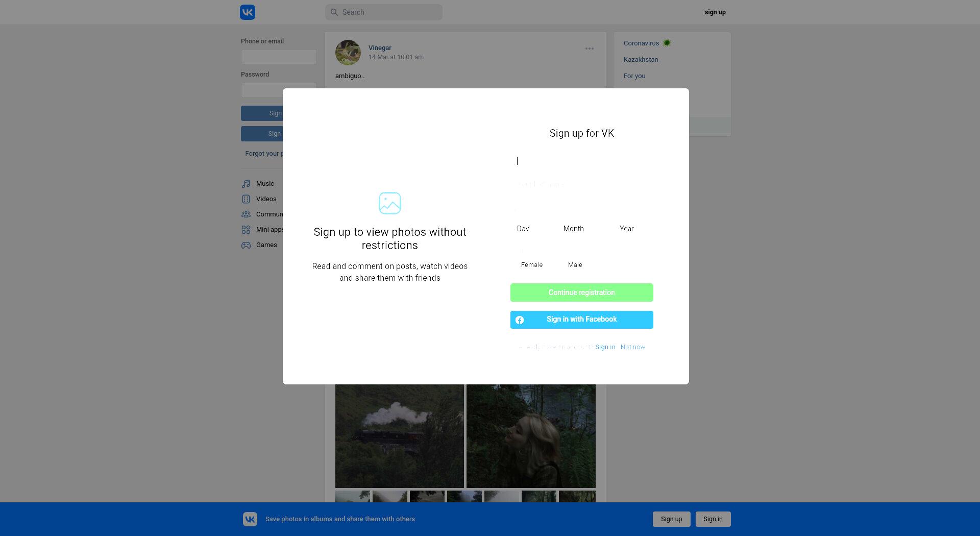Screen dimensions: 980x536
Task: Focus the first name field in signup dialog
Action: (582, 161)
